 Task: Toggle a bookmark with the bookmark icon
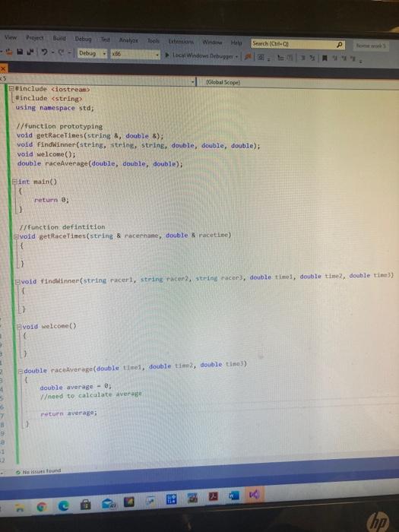tap(325, 58)
